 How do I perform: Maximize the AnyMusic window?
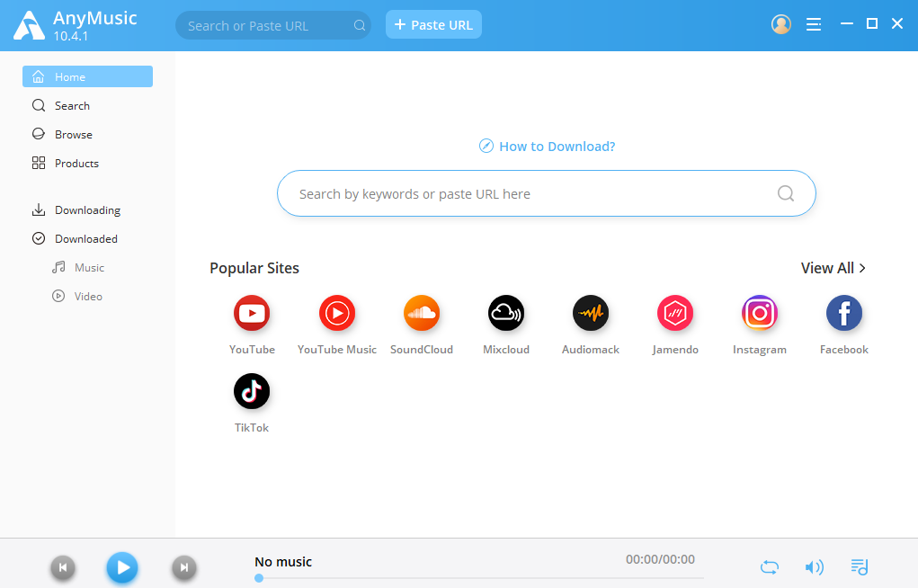[x=872, y=23]
